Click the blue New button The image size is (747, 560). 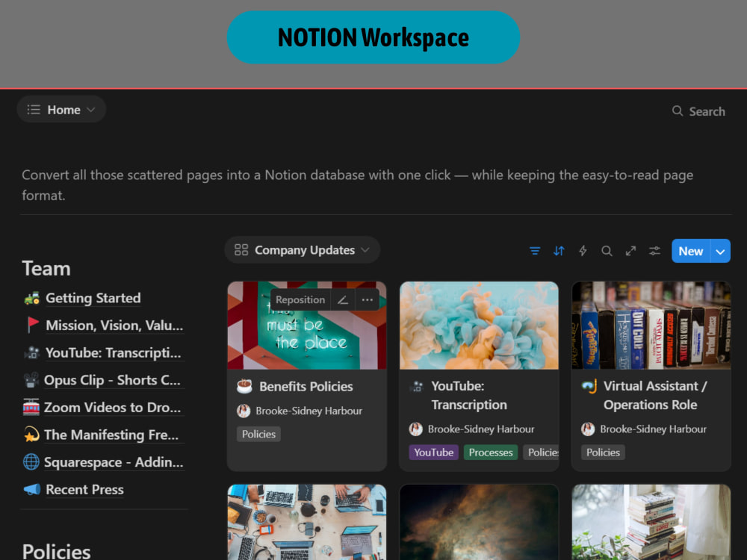(691, 251)
